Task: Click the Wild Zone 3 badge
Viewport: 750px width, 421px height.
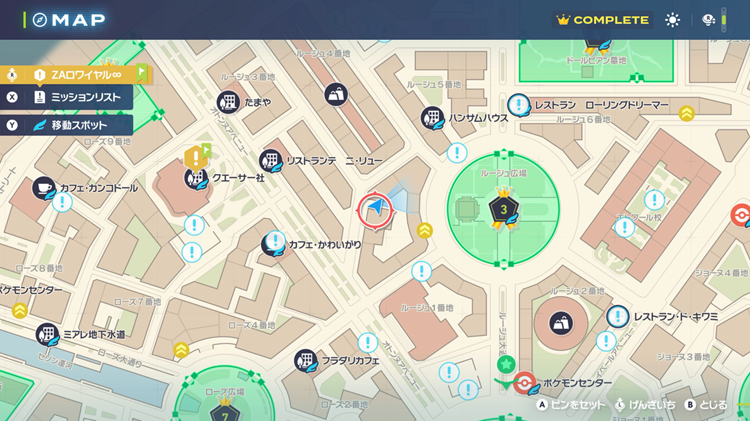Action: pyautogui.click(x=504, y=210)
